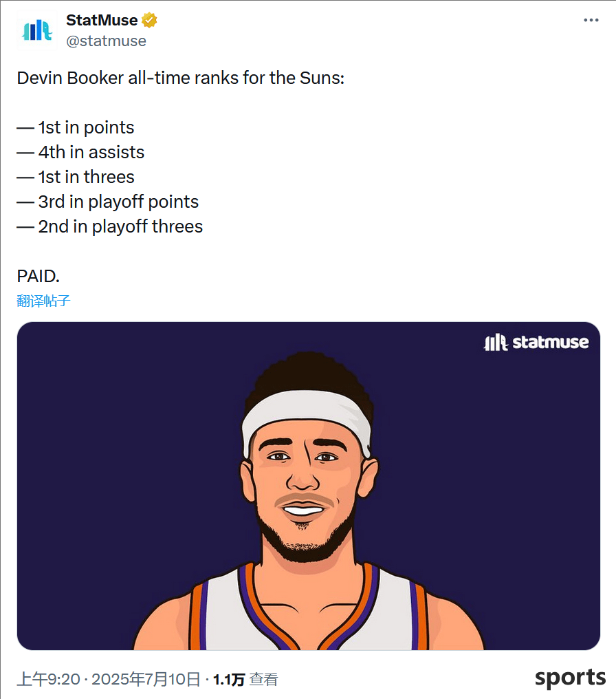Click the "1st in threes" line
This screenshot has width=616, height=699.
pos(75,177)
